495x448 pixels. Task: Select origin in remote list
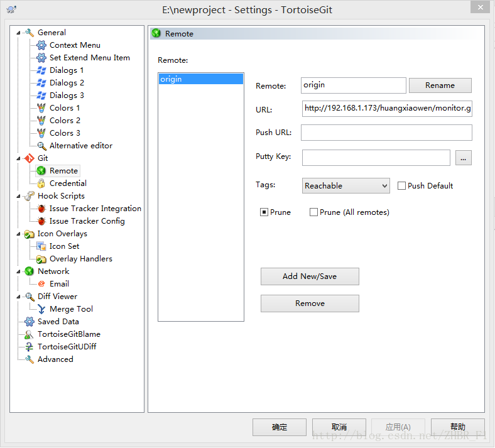[x=201, y=79]
